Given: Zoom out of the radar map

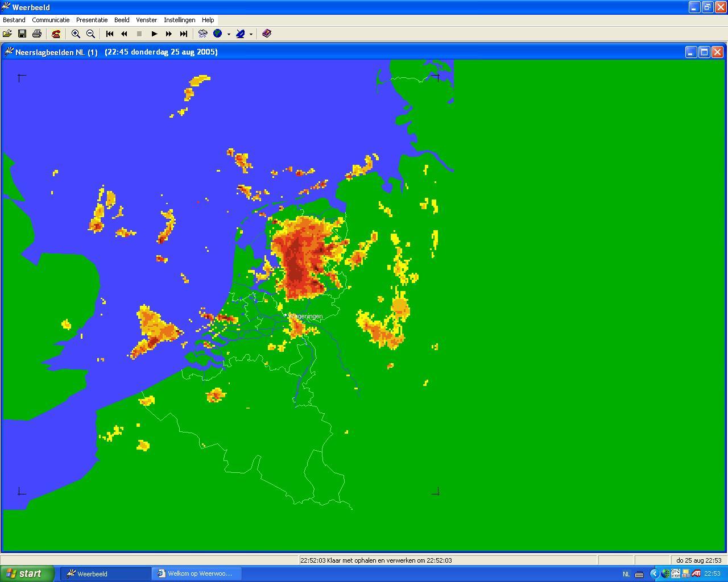Looking at the screenshot, I should (90, 34).
